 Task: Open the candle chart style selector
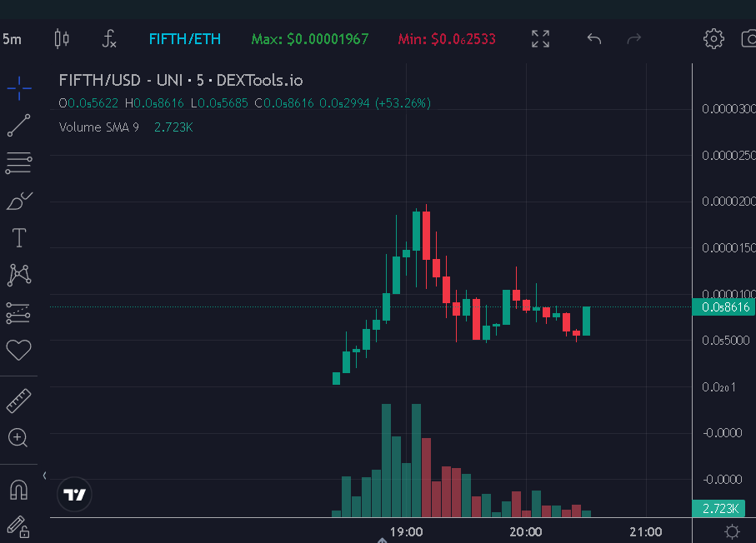coord(60,38)
